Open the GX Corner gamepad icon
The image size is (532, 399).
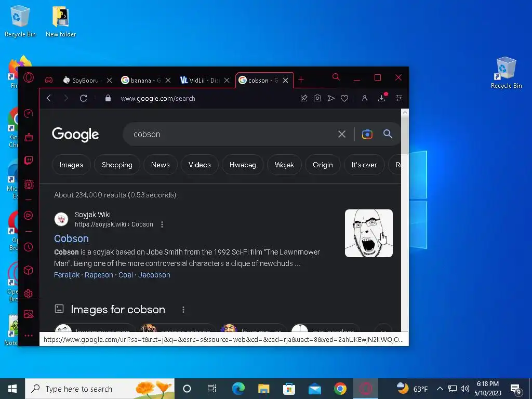click(49, 81)
